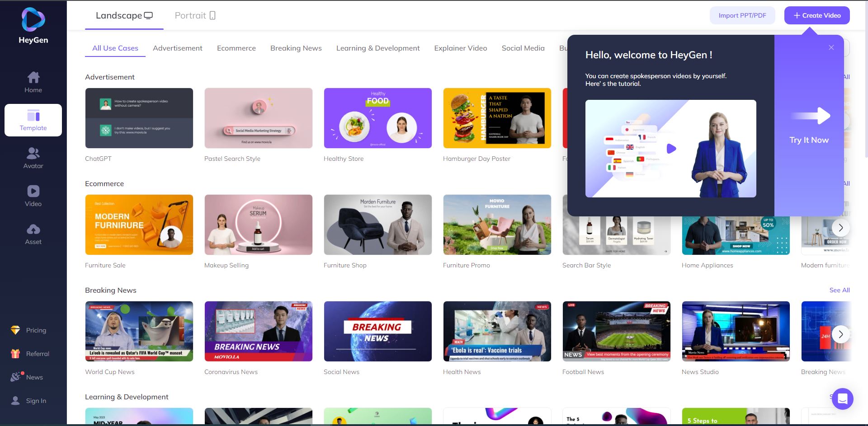Open the News party icon
Viewport: 868px width, 426px height.
[x=16, y=377]
